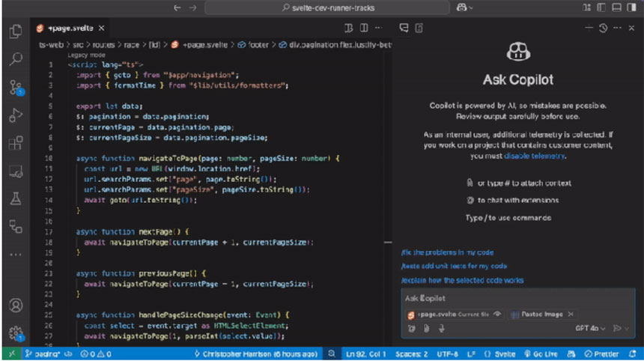
Task: Click the paperclip attach context icon
Action: pos(426,328)
